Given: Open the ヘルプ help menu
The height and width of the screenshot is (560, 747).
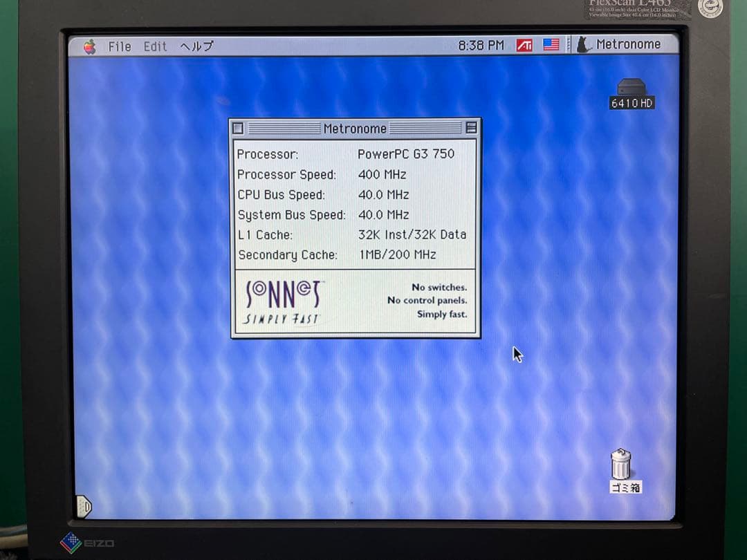Looking at the screenshot, I should (x=194, y=46).
